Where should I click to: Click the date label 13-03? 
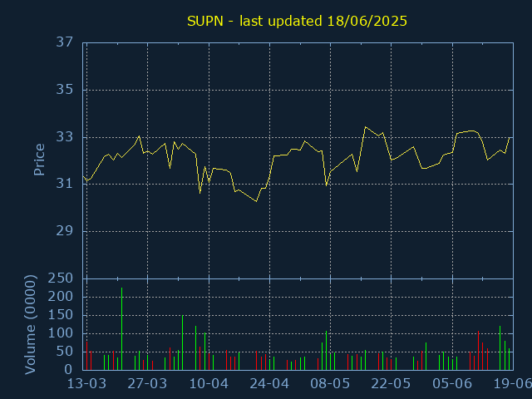pyautogui.click(x=86, y=384)
